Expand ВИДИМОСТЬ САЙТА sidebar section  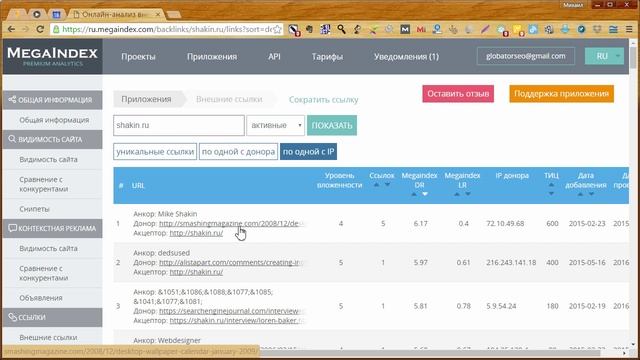[52, 140]
